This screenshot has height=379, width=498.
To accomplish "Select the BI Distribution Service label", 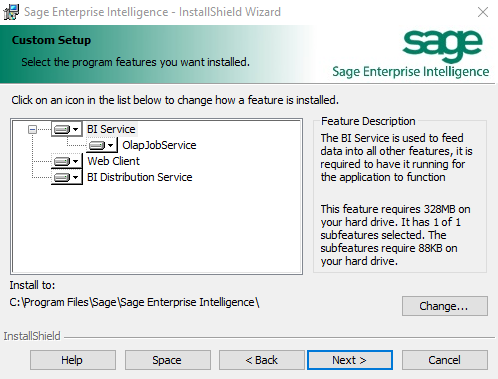I will pos(139,177).
